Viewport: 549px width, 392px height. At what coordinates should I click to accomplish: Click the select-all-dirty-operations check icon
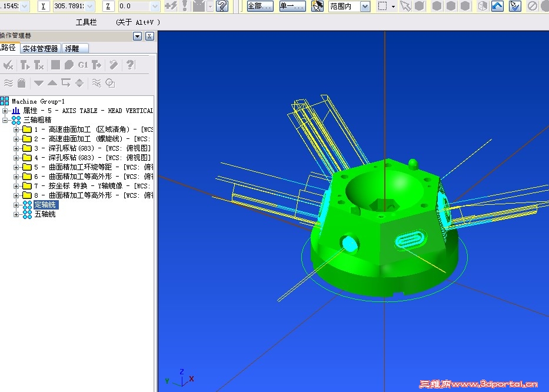(x=8, y=65)
